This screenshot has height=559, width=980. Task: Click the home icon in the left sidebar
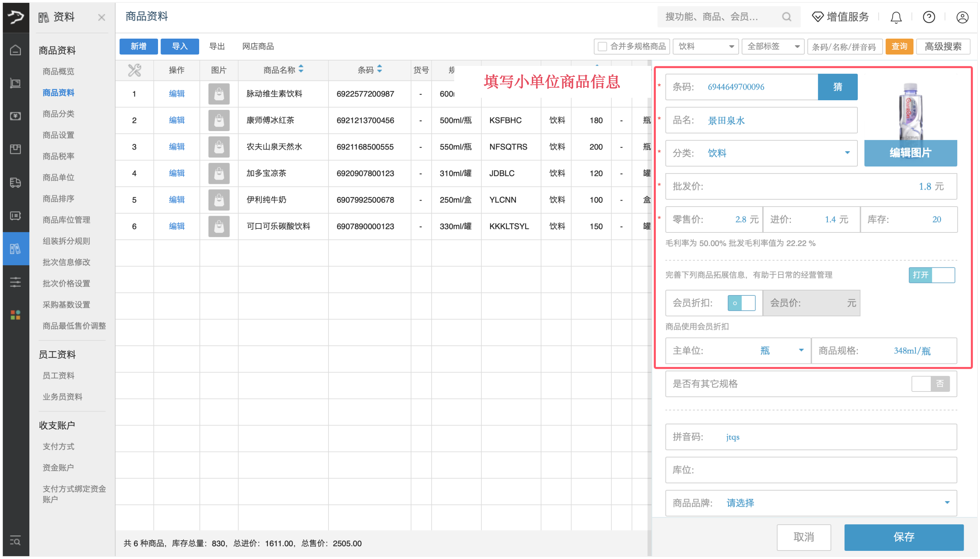(15, 50)
